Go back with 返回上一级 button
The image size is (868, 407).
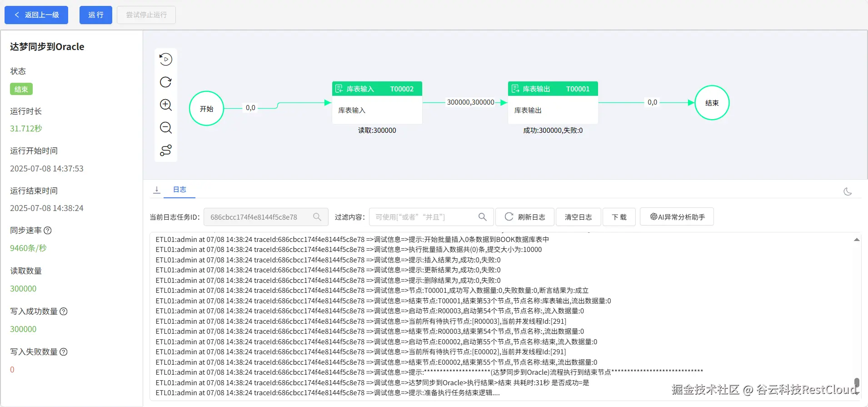(36, 15)
